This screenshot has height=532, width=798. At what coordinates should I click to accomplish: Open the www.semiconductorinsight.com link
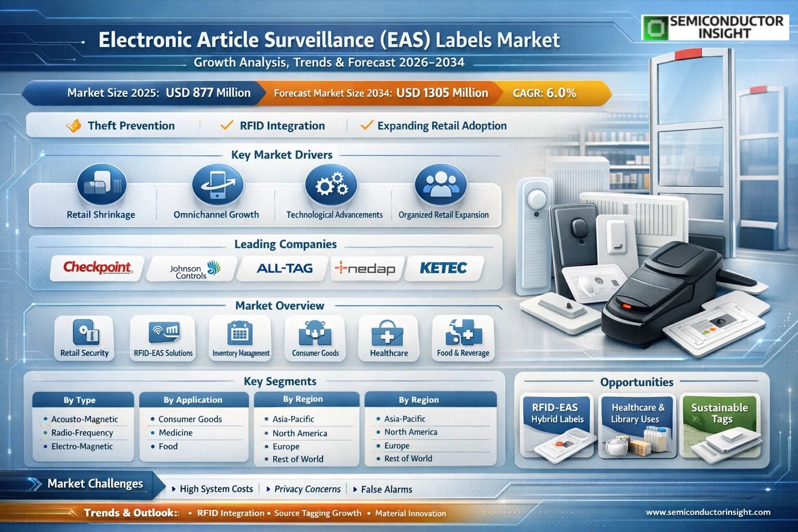click(x=708, y=512)
